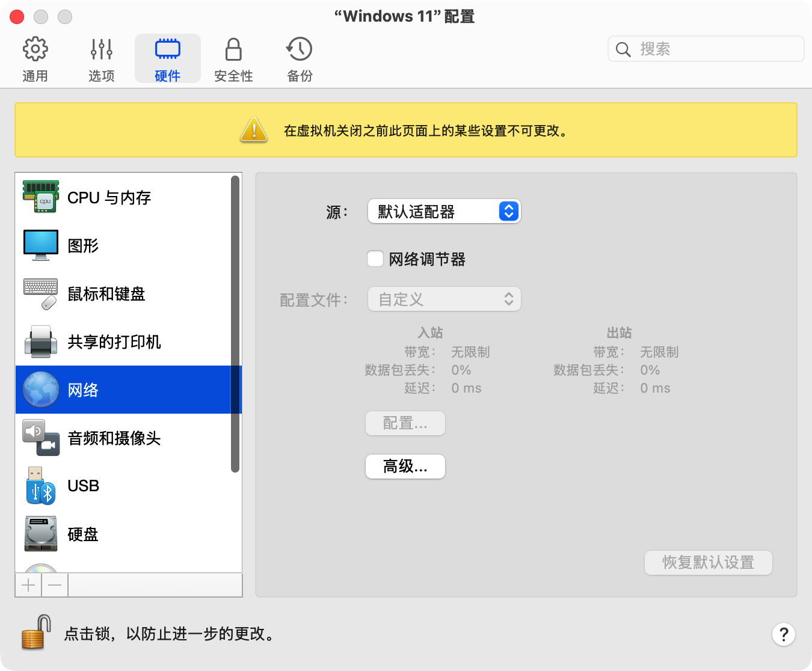The height and width of the screenshot is (671, 812).
Task: Click the yellow warning triangle icon
Action: (254, 129)
